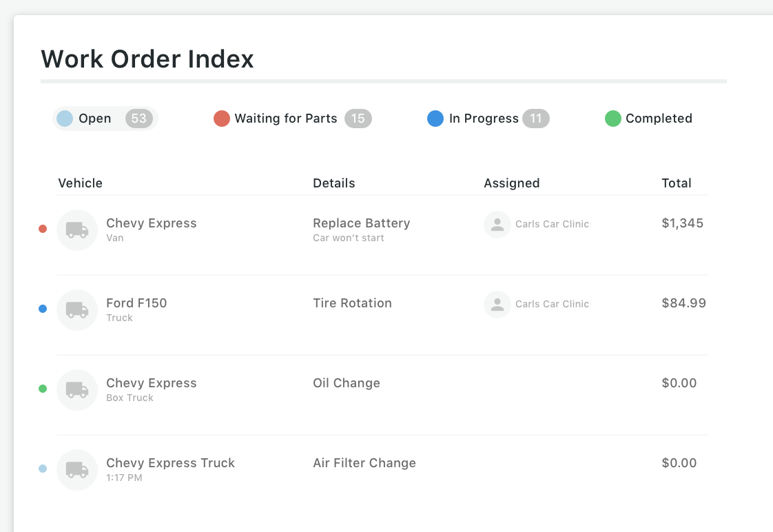This screenshot has height=532, width=773.
Task: Sort by the Vehicle column header
Action: 81,183
